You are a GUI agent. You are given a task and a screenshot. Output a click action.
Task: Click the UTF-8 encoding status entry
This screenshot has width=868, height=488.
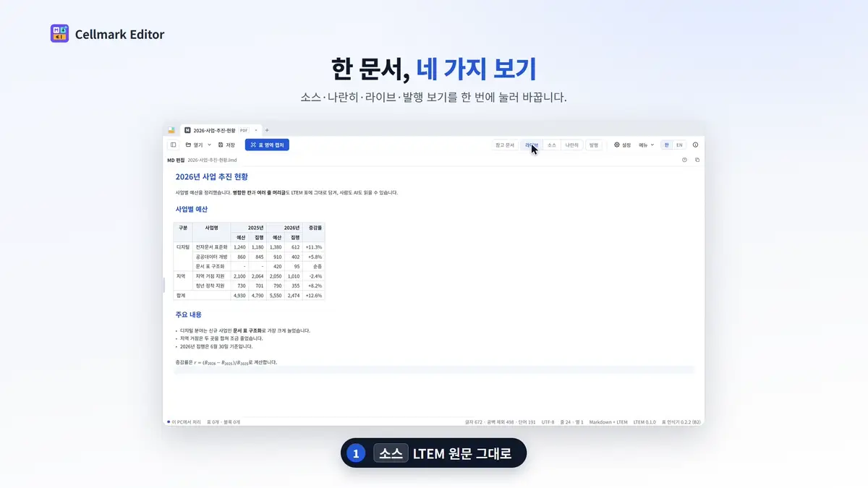(x=548, y=421)
